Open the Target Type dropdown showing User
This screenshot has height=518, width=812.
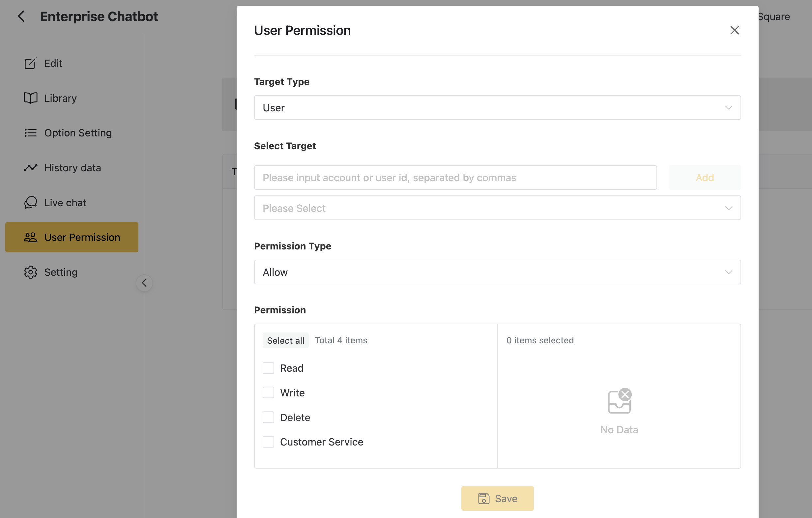497,107
